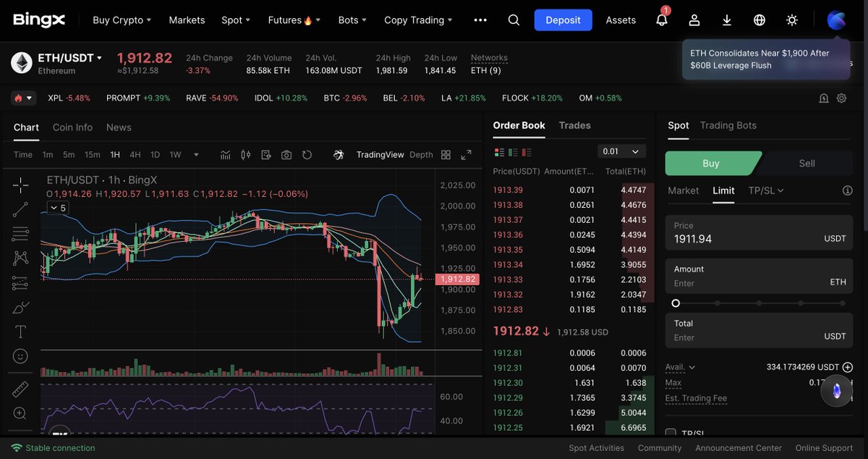The height and width of the screenshot is (459, 868).
Task: Open the hot coins fire dropdown
Action: click(x=22, y=98)
